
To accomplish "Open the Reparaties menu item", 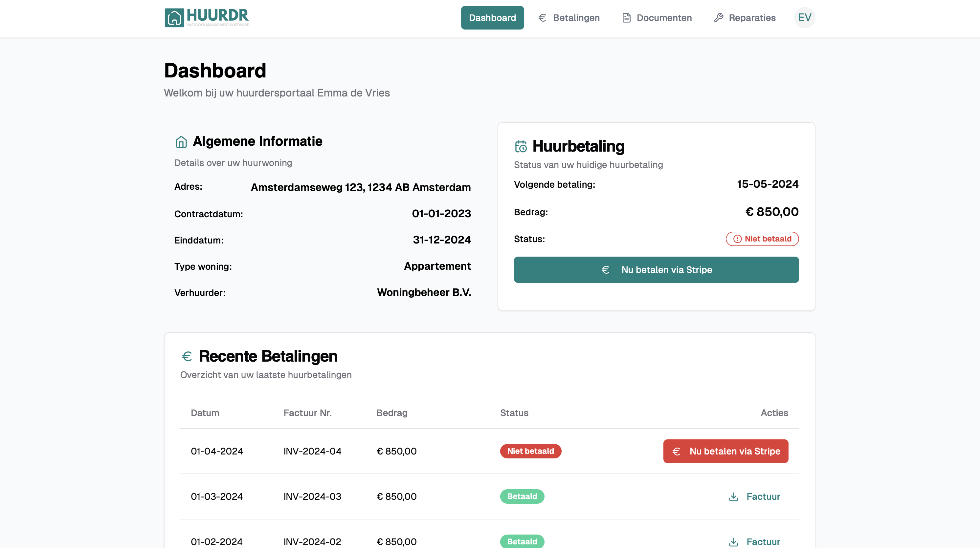I will pyautogui.click(x=745, y=17).
